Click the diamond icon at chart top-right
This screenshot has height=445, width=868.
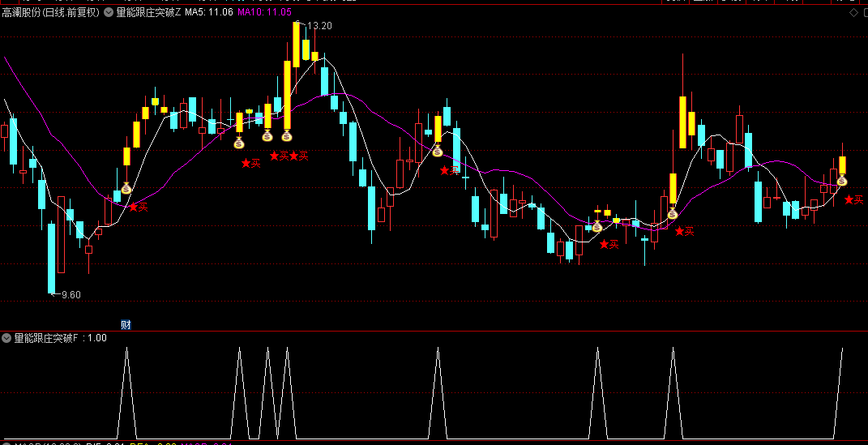(x=853, y=13)
